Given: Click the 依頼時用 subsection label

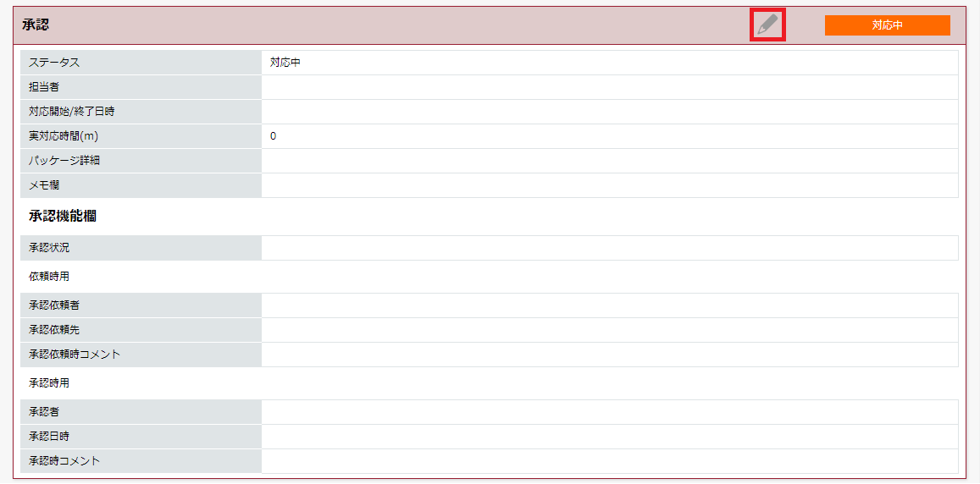Looking at the screenshot, I should (49, 277).
